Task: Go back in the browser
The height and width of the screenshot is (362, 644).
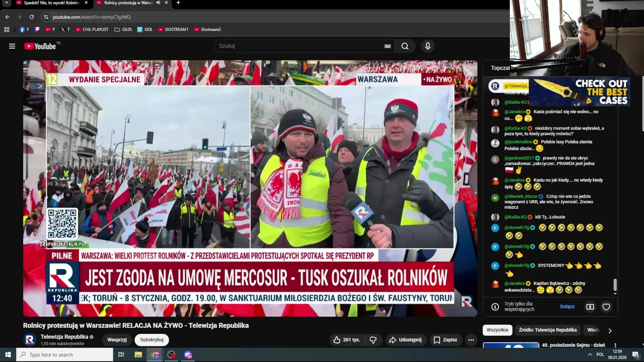Action: point(7,17)
